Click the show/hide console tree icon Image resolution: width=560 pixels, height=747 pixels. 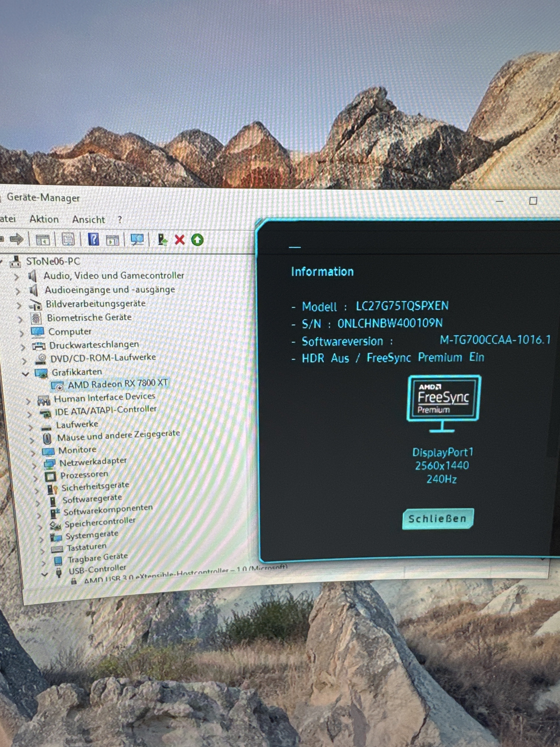point(43,240)
